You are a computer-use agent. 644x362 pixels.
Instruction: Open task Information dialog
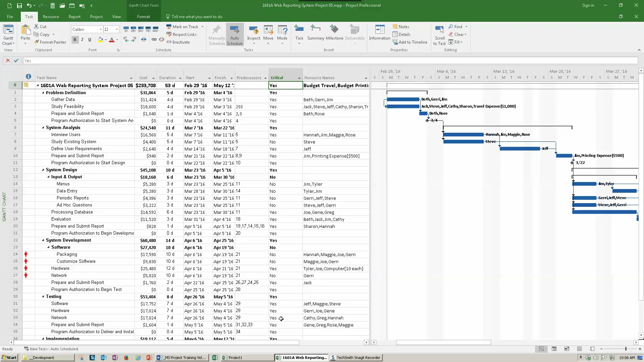click(x=379, y=33)
